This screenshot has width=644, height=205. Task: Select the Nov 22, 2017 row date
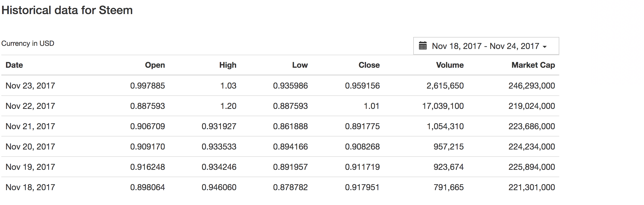coord(30,106)
